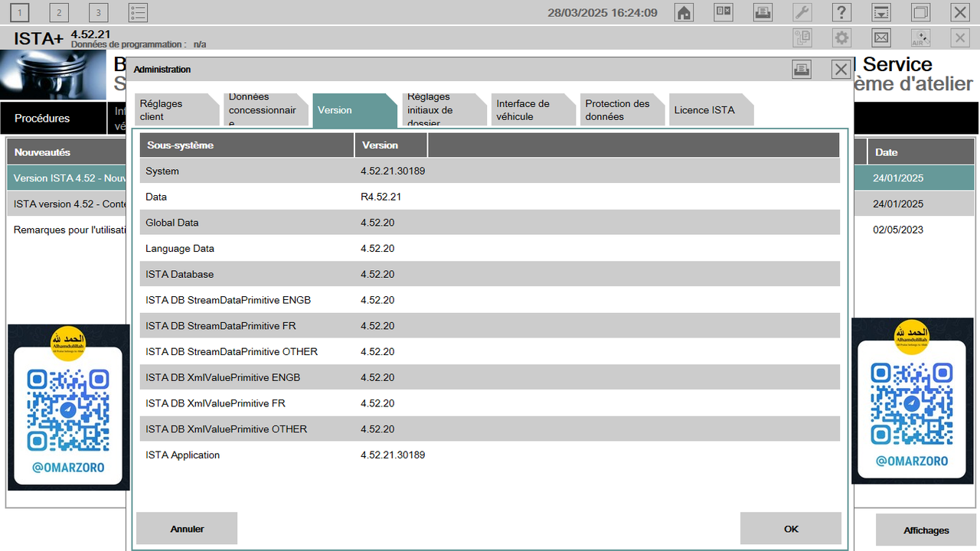The height and width of the screenshot is (551, 980).
Task: Click version value R4.52.21
Action: tap(381, 197)
